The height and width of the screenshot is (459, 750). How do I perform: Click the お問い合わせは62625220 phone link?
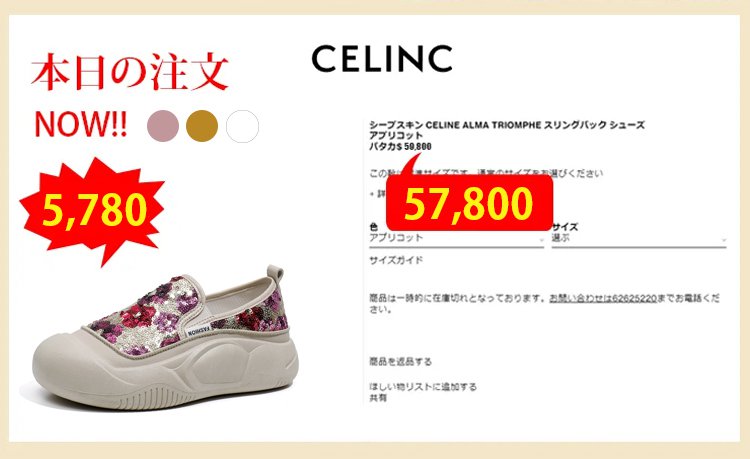603,298
